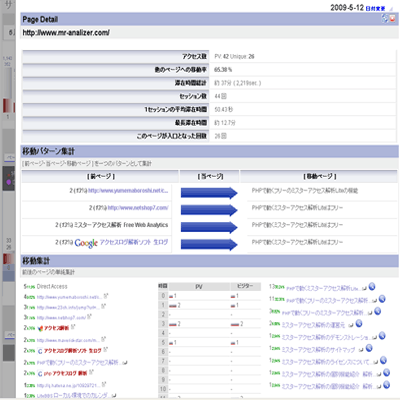The width and height of the screenshot is (400, 400).
Task: Click external link icon after アクセスログ解析ソフト 生ログ entry
Action: pyautogui.click(x=105, y=350)
